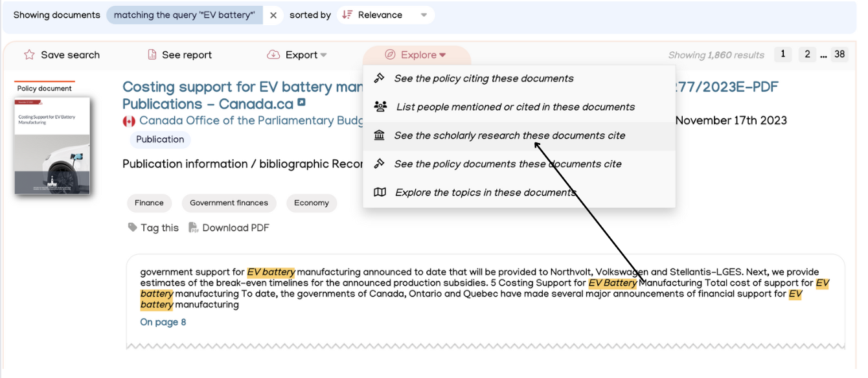
Task: Open the Explore dropdown chevron
Action: 442,54
